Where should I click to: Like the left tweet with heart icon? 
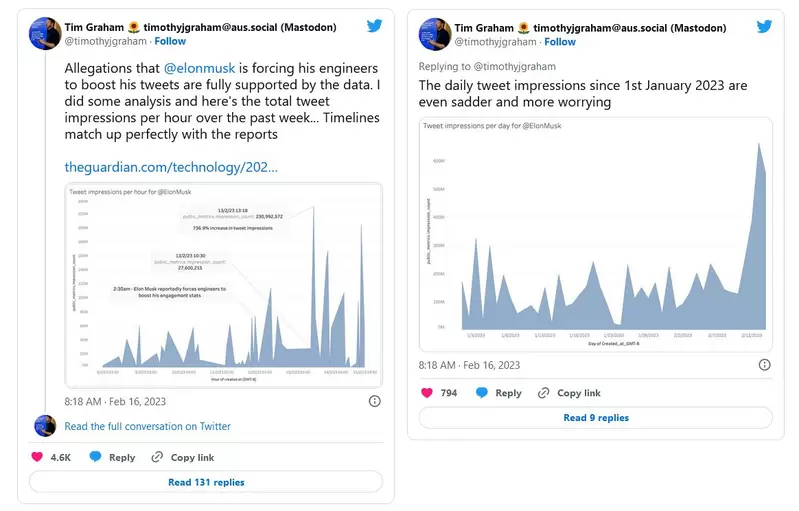[x=39, y=457]
